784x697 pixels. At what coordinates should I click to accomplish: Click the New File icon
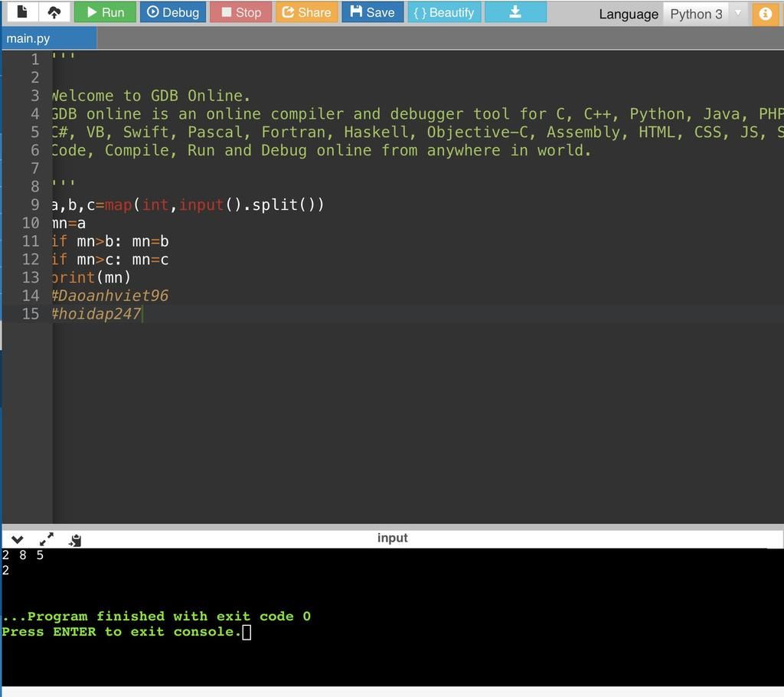22,11
